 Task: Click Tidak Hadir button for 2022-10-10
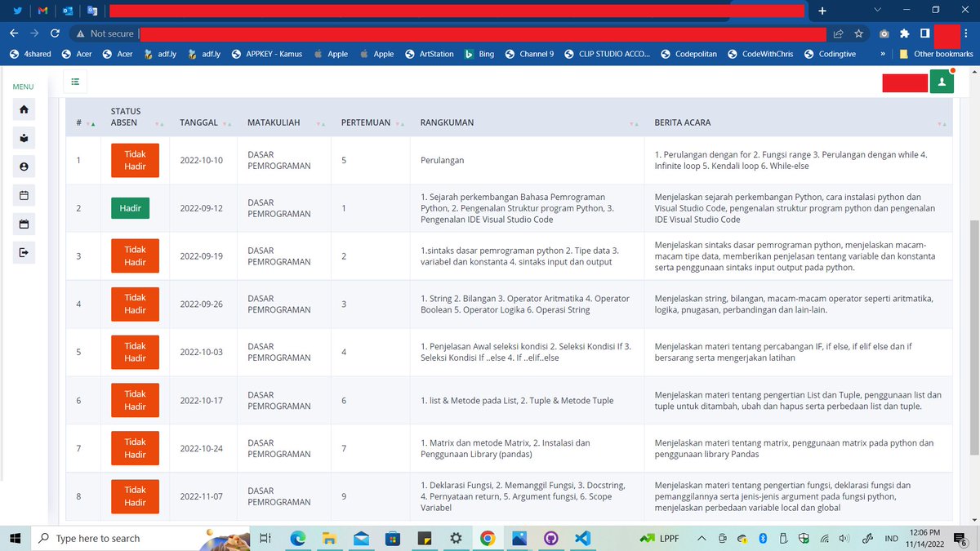pos(135,160)
